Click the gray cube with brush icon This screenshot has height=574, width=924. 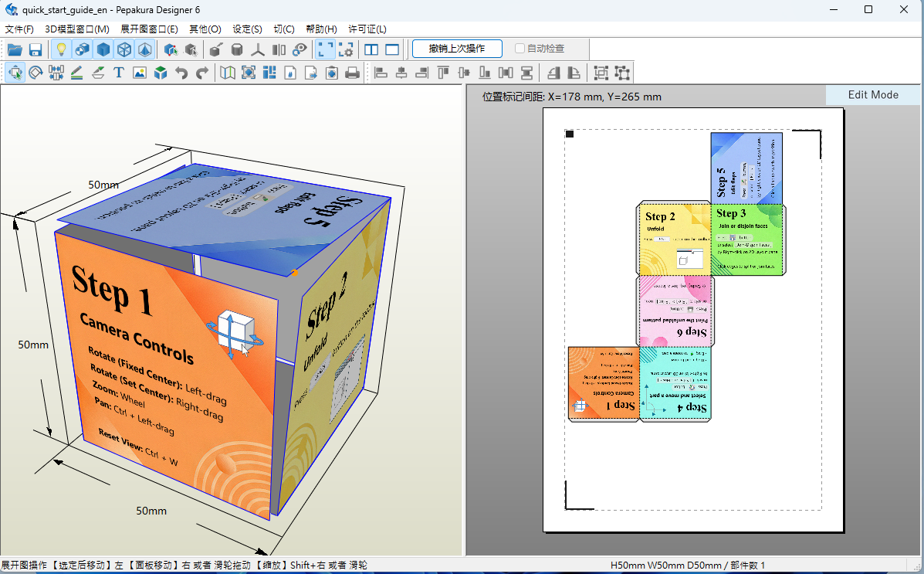point(215,49)
